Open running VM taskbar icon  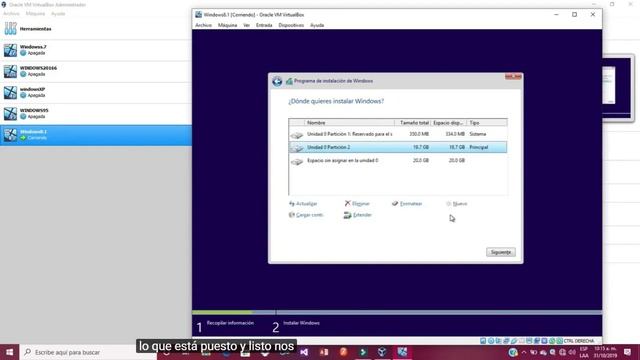pyautogui.click(x=402, y=352)
